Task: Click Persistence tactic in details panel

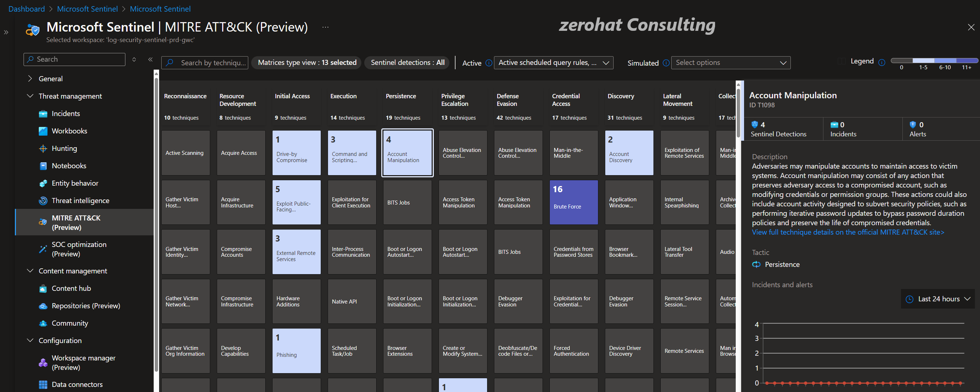Action: (x=782, y=264)
